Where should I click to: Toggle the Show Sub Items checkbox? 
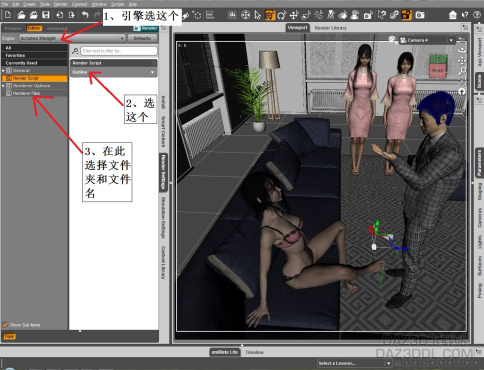5,325
